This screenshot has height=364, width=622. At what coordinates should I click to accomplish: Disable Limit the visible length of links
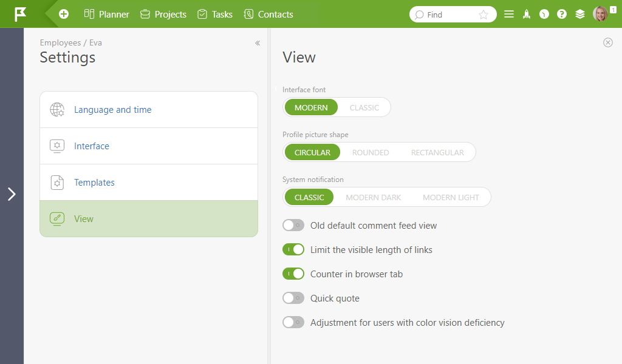[x=293, y=249]
